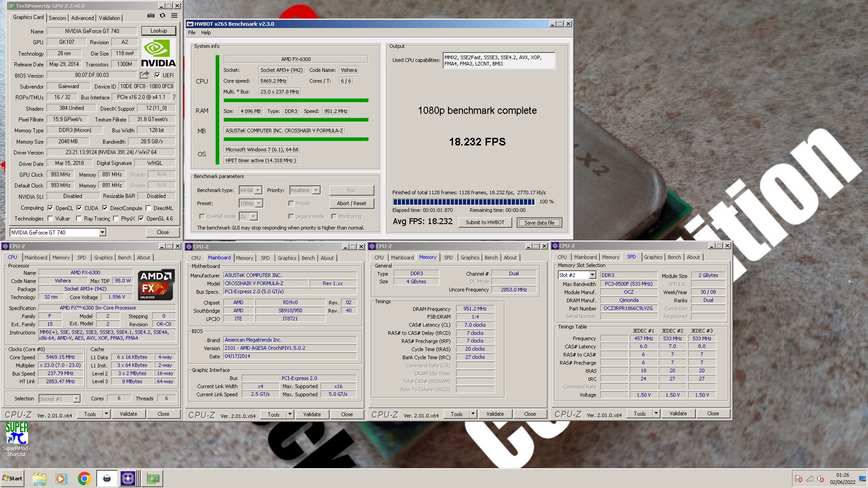
Task: Toggle the OpenCL checkbox
Action: [50, 208]
